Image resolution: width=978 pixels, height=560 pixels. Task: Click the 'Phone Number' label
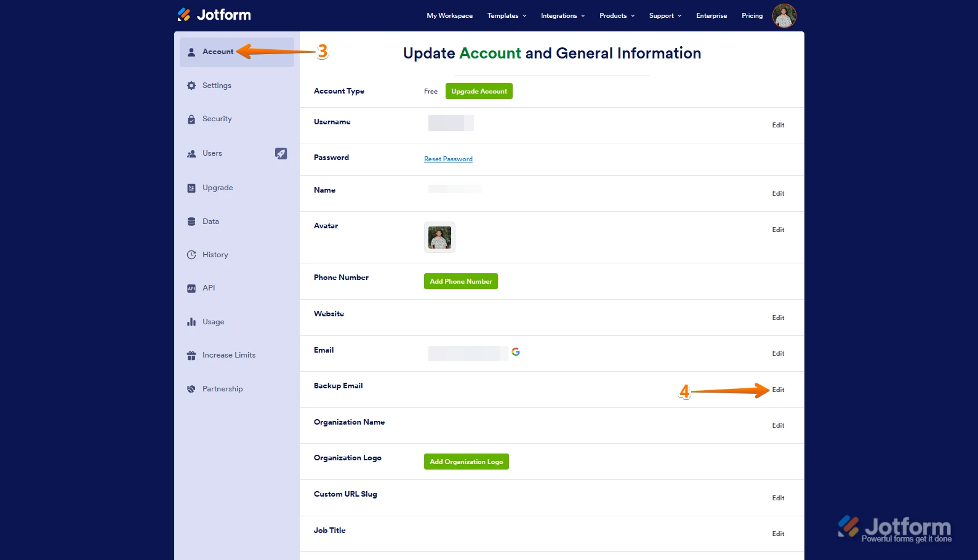point(341,278)
